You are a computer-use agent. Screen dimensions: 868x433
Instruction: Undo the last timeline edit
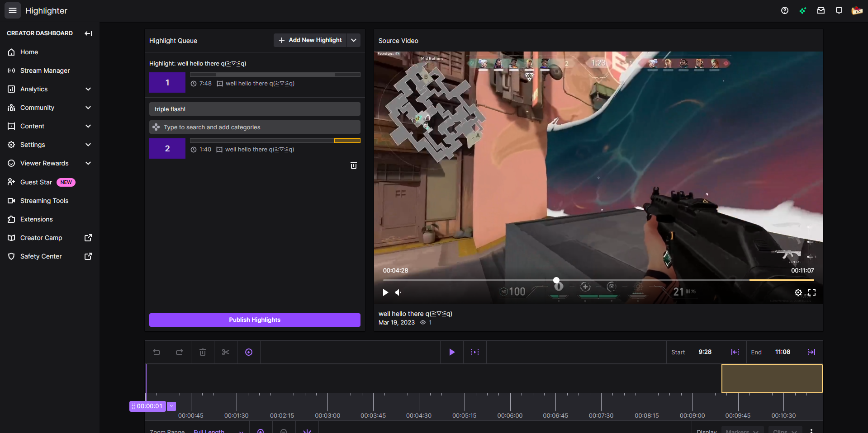157,352
